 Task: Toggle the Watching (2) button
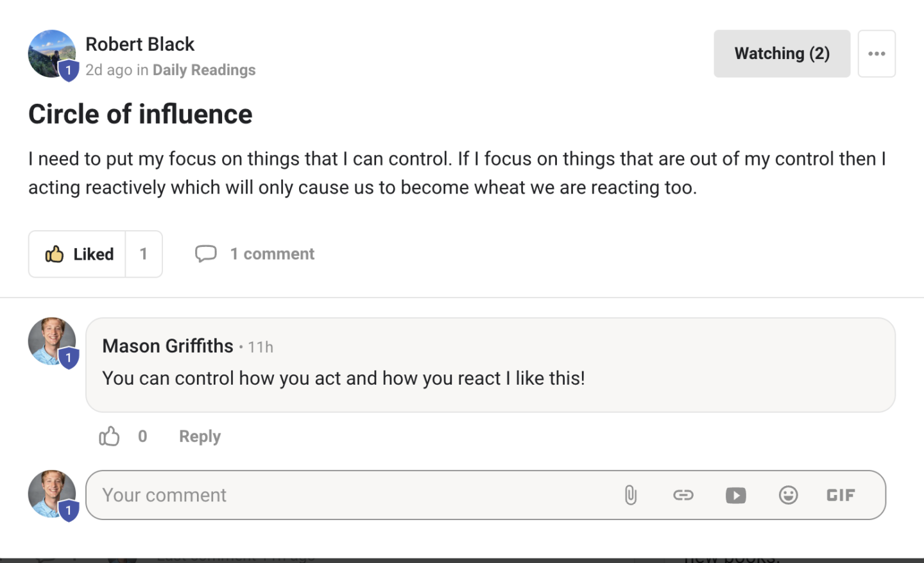(782, 53)
